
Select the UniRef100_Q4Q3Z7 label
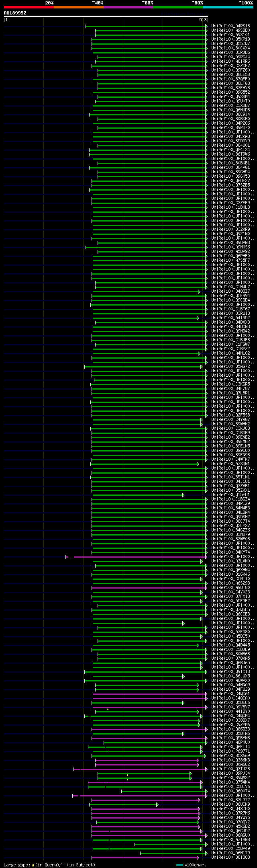click(x=230, y=291)
